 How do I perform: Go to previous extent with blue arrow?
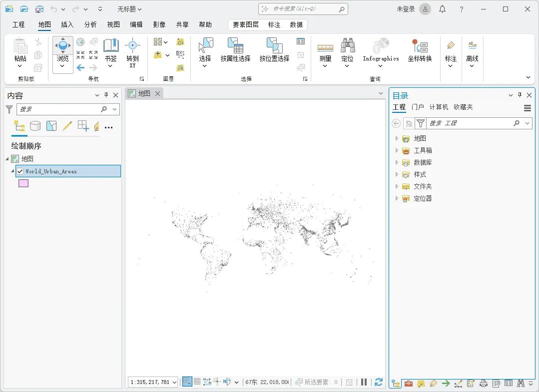coord(80,67)
